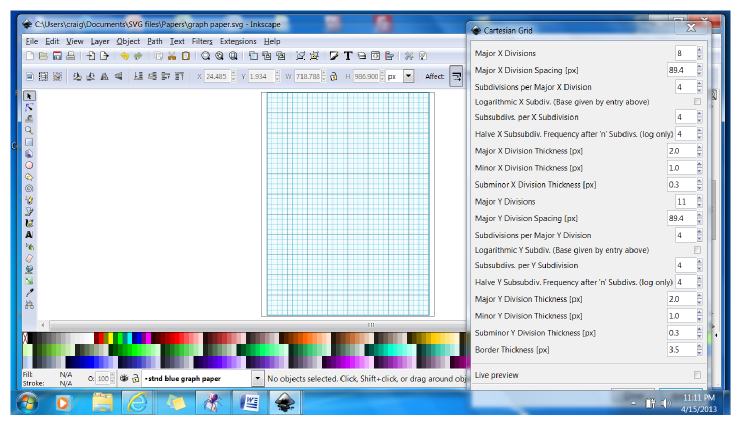Viewport: 740px width, 425px height.
Task: Click the Cut scissors icon
Action: [x=172, y=56]
